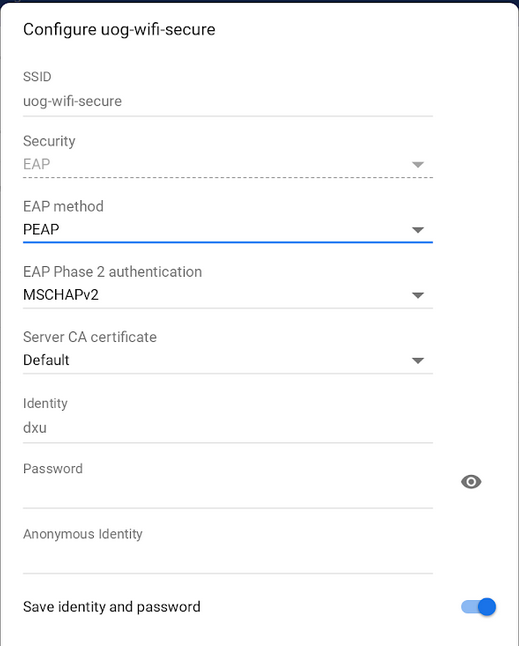Click the Save identity and password label
Image resolution: width=519 pixels, height=646 pixels.
pos(112,607)
